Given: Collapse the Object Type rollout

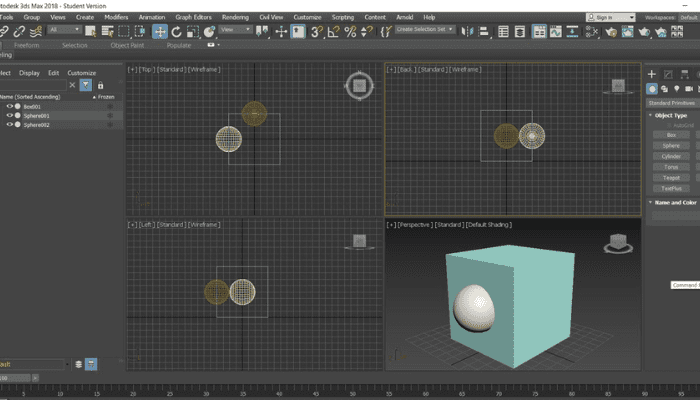Looking at the screenshot, I should pos(672,116).
